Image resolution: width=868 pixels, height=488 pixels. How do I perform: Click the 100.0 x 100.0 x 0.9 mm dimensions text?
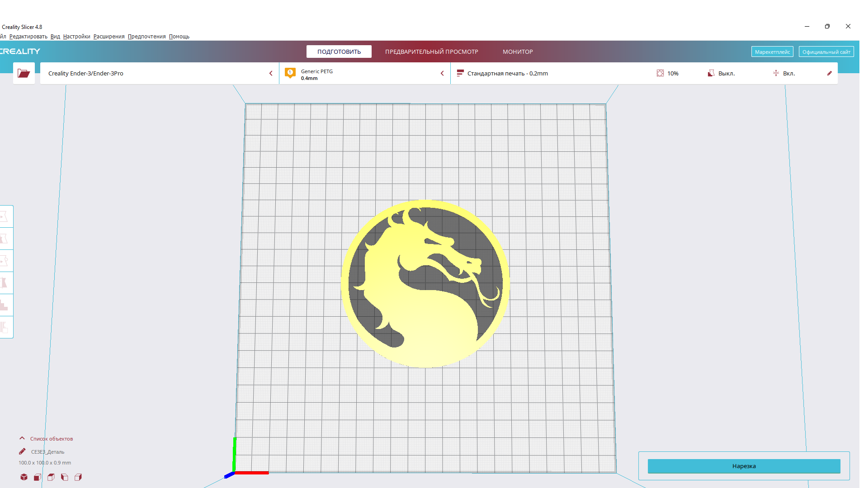coord(45,463)
